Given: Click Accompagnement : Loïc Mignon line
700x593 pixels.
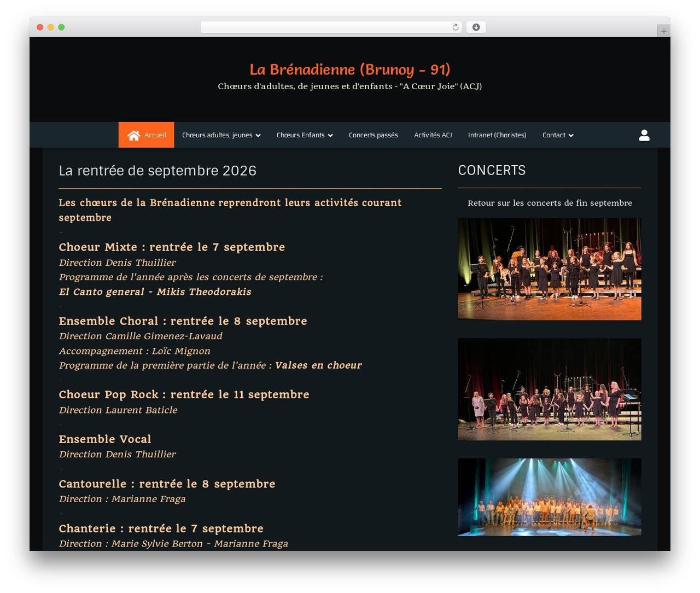Looking at the screenshot, I should click(x=135, y=351).
